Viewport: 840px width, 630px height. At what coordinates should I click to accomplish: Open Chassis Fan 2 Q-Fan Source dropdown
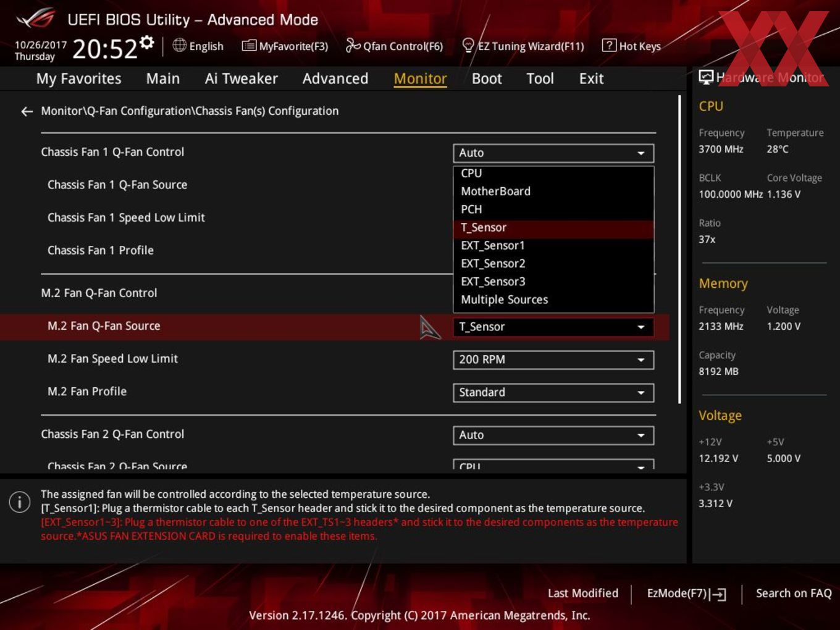point(553,464)
